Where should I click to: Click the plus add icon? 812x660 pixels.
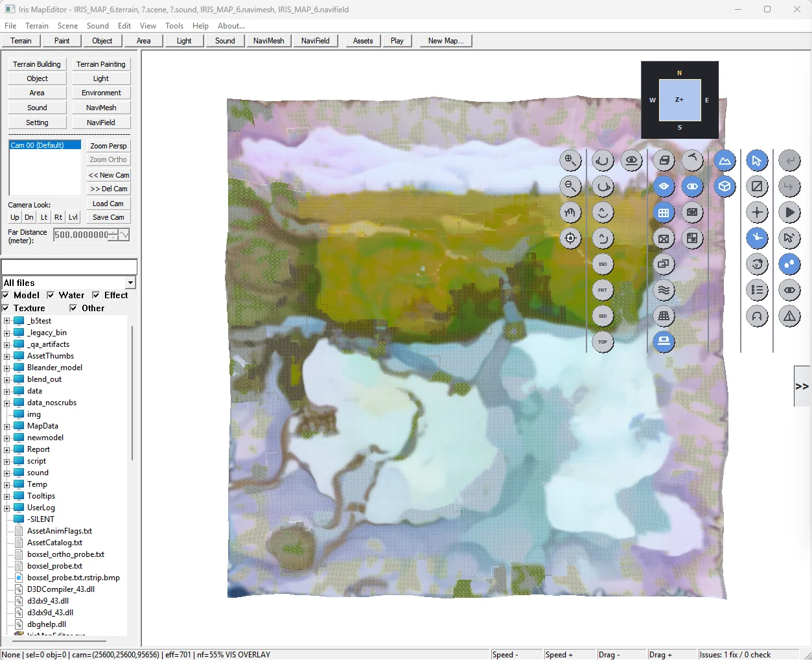(x=757, y=212)
